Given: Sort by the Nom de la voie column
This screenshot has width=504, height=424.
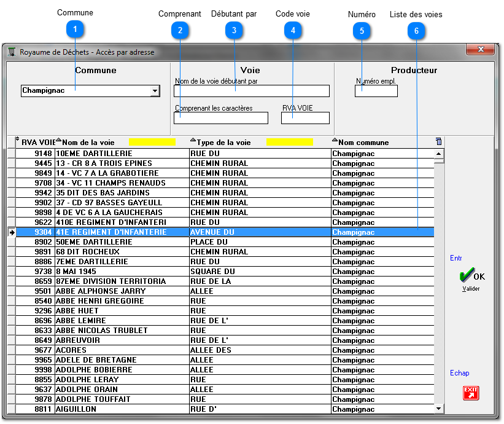Looking at the screenshot, I should click(89, 143).
